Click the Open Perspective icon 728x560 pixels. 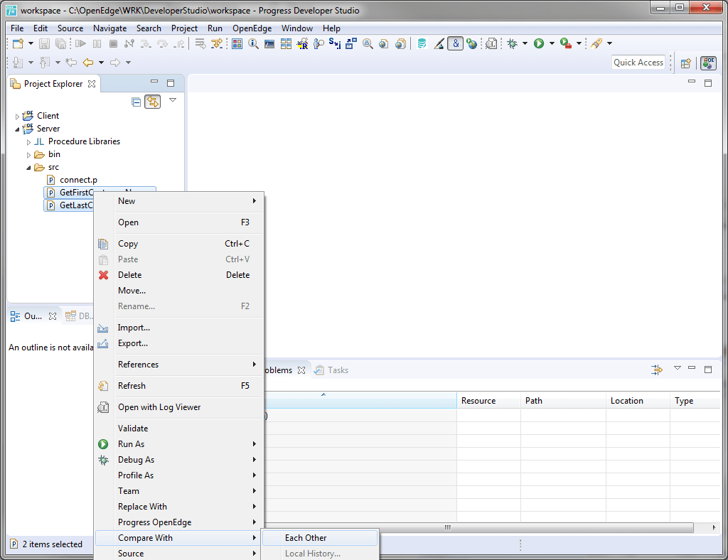coord(686,63)
